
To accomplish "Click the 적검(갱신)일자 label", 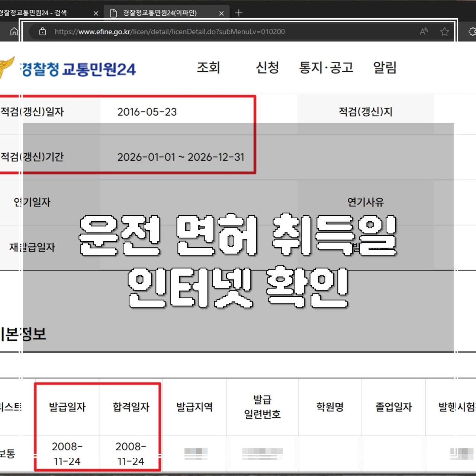I will 32,112.
